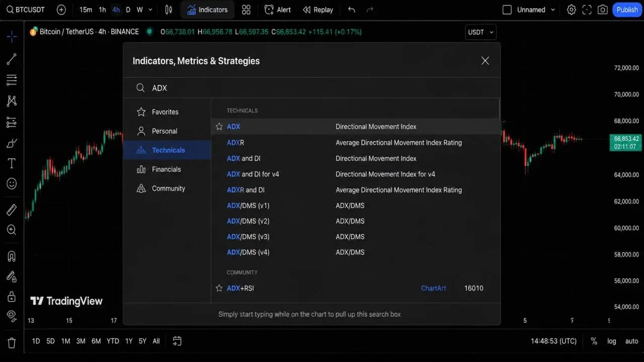Open the go to date calendar icon
Viewport: 644px width, 362px height.
177,341
